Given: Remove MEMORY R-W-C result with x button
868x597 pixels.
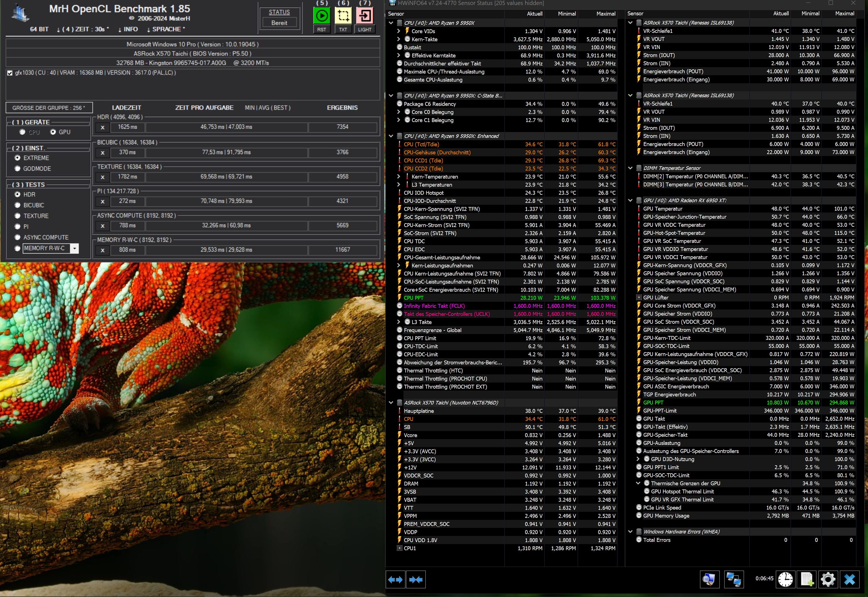Looking at the screenshot, I should pos(103,250).
